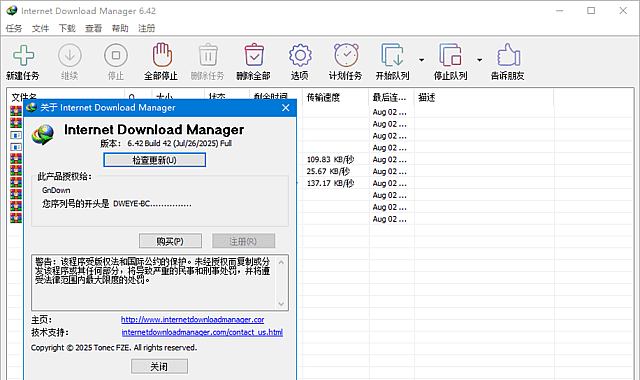
Task: Open the 查看 menu
Action: click(93, 28)
